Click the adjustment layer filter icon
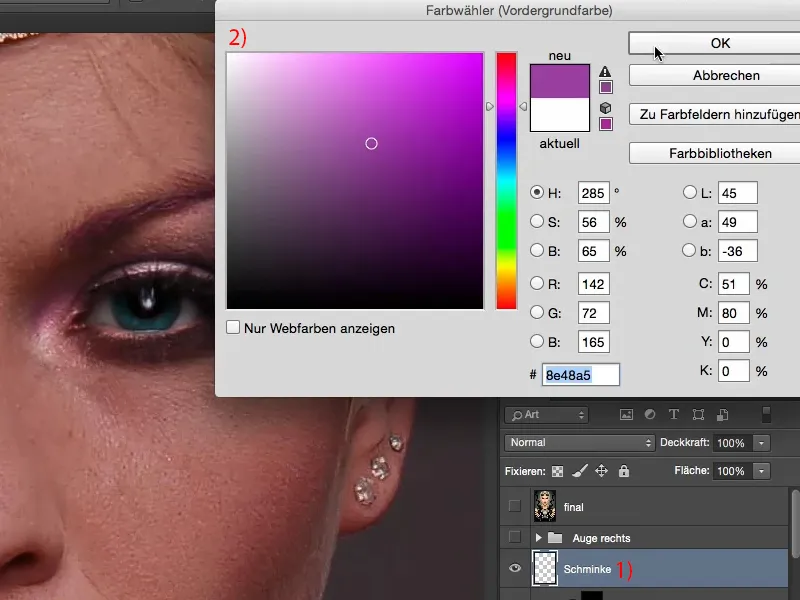 [x=650, y=414]
